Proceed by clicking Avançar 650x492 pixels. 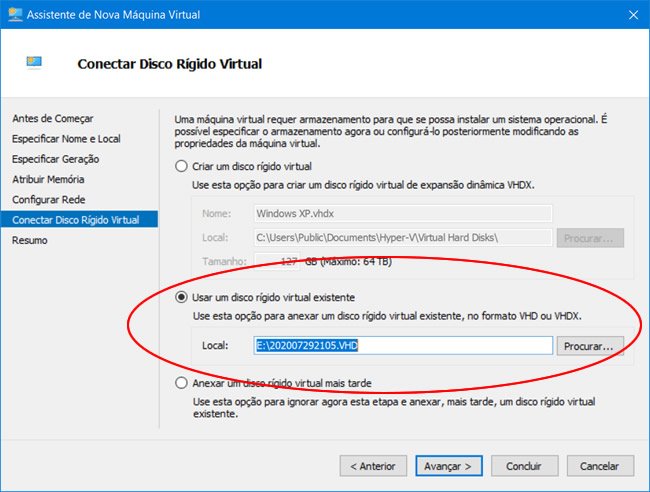coord(447,466)
